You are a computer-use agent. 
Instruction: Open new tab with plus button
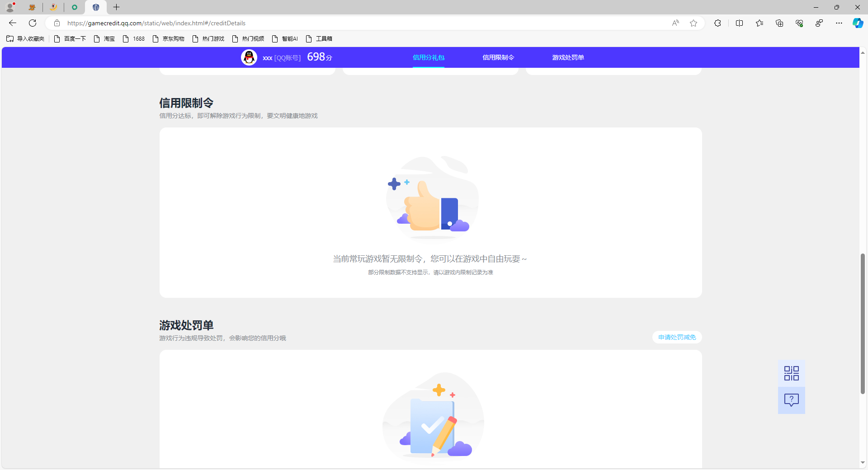point(116,7)
